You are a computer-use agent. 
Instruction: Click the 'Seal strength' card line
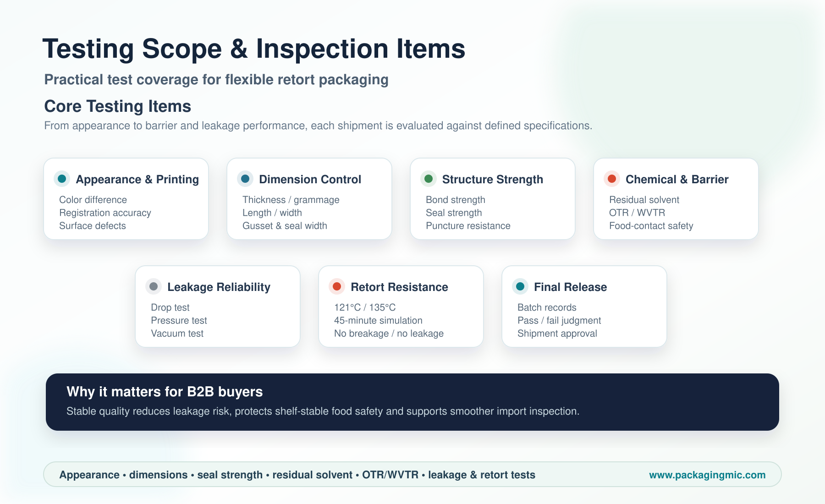click(x=454, y=213)
